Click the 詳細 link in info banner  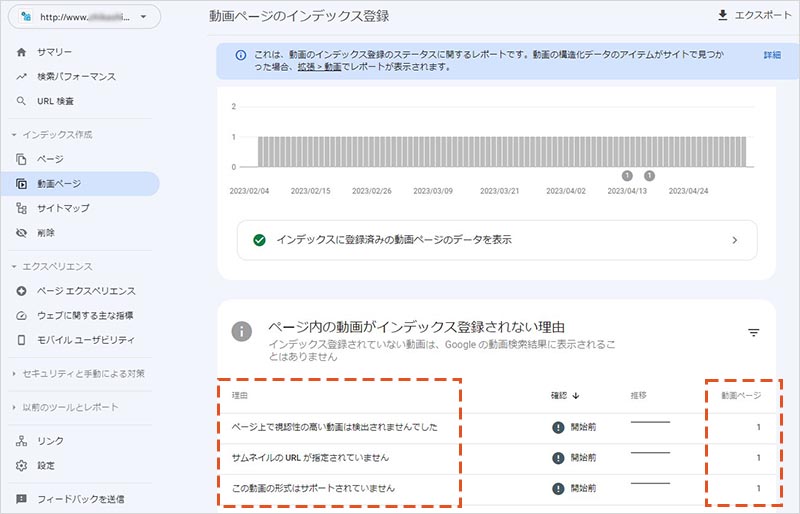click(772, 55)
